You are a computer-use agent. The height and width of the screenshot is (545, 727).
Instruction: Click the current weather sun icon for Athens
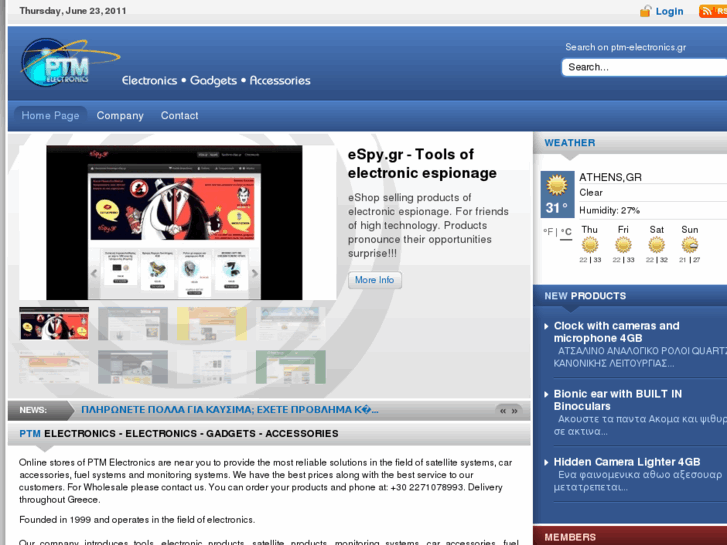click(557, 185)
